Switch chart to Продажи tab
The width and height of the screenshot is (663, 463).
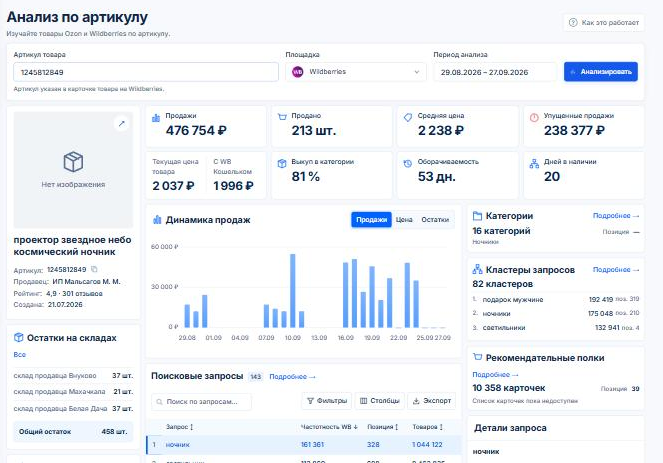(371, 220)
